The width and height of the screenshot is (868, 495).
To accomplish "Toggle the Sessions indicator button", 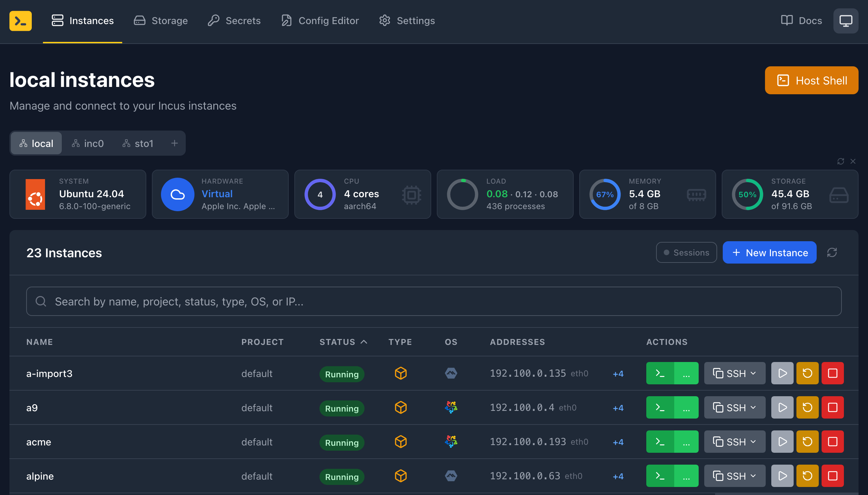I will 686,252.
